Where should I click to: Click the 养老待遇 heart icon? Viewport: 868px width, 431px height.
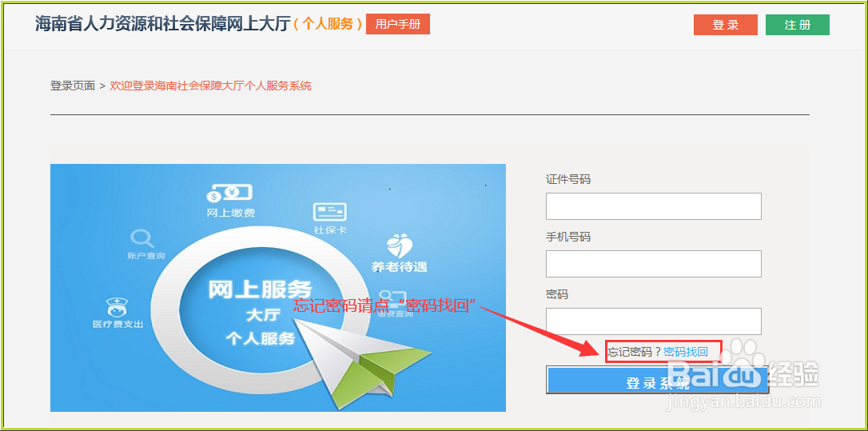coord(399,246)
